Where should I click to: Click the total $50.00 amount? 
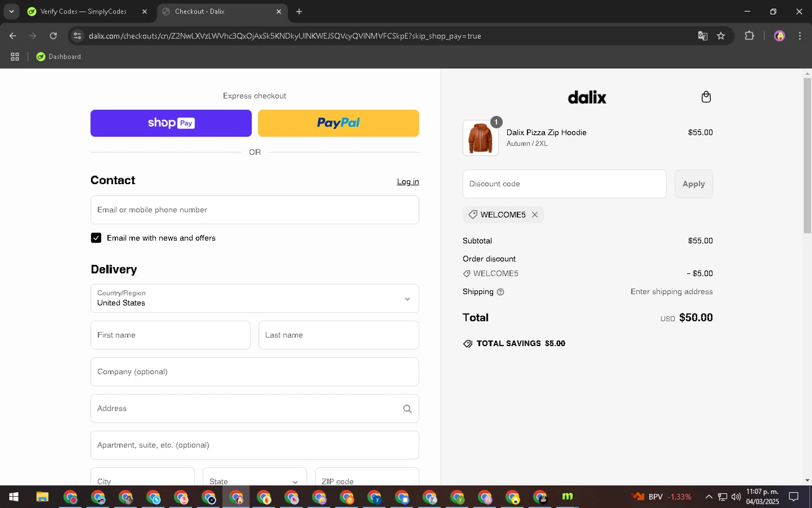(x=696, y=318)
